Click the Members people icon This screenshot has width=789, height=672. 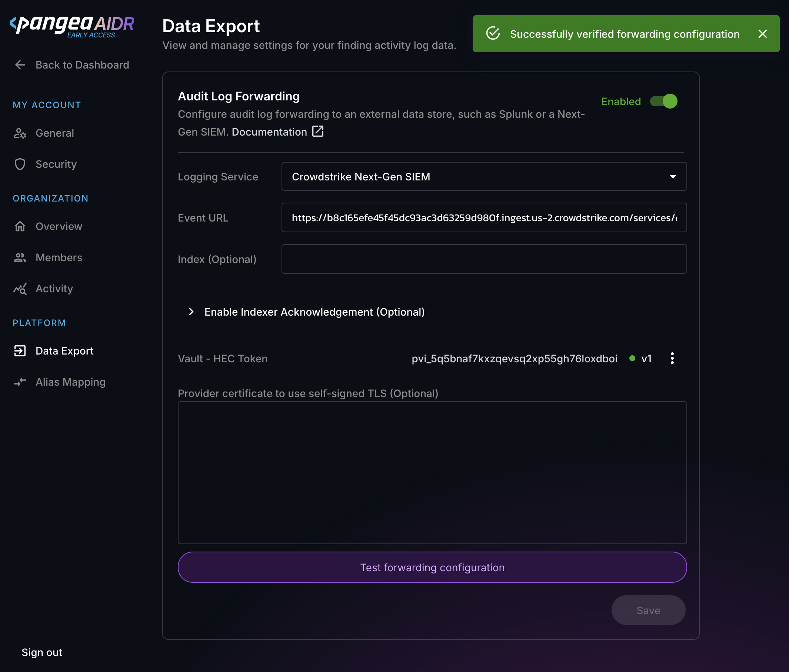tap(20, 258)
